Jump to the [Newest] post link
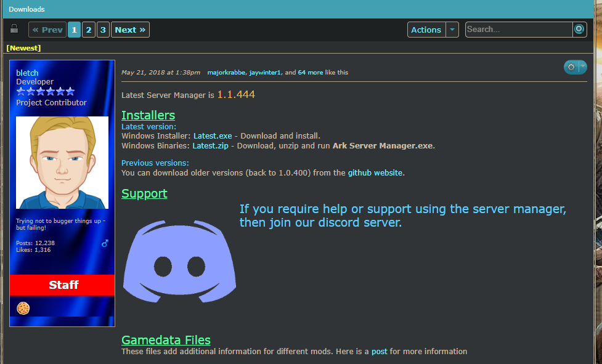The image size is (602, 364). click(x=23, y=48)
